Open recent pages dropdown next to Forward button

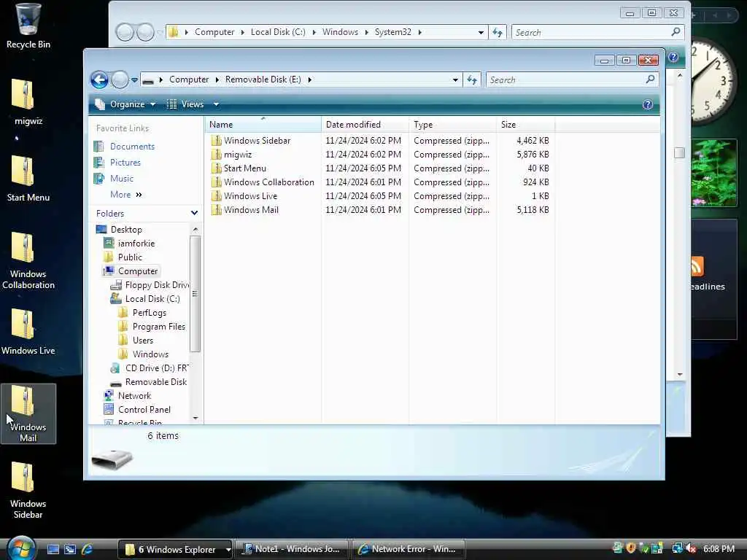pyautogui.click(x=135, y=80)
